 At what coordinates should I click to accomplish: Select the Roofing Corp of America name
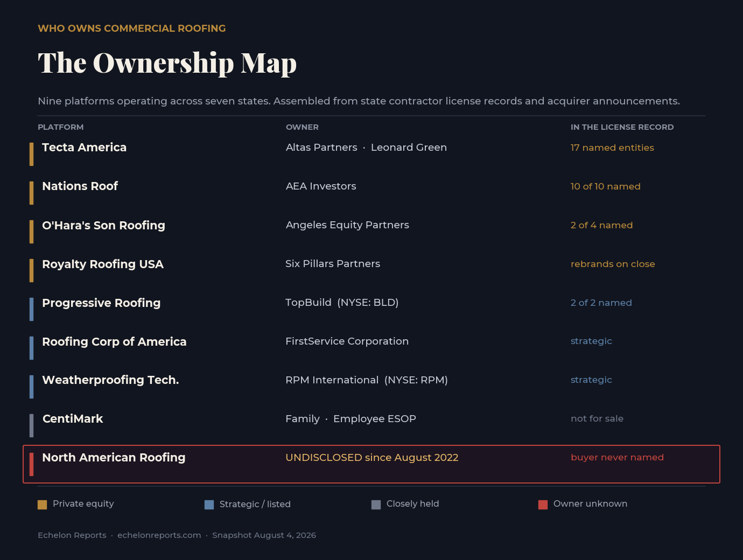tap(114, 341)
